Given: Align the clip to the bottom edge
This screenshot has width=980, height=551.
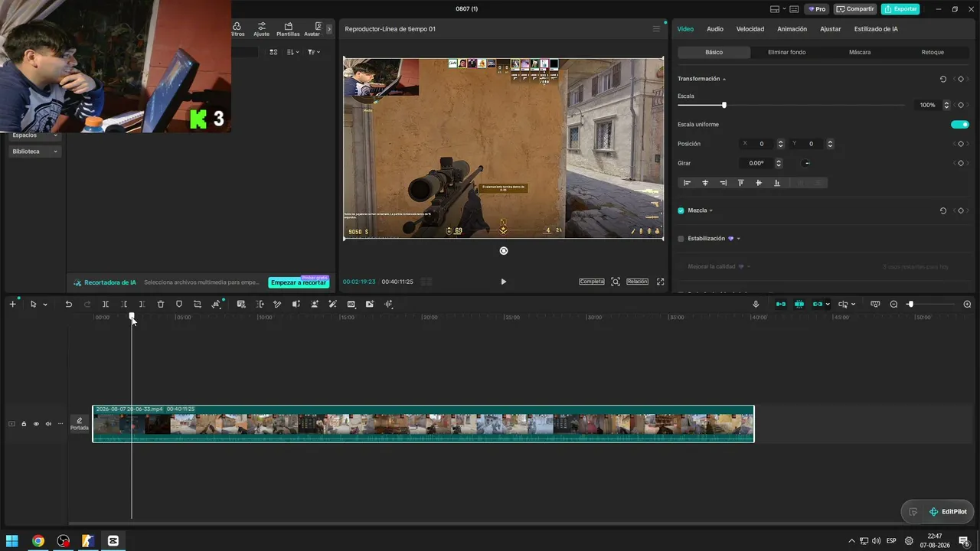Looking at the screenshot, I should pos(777,183).
